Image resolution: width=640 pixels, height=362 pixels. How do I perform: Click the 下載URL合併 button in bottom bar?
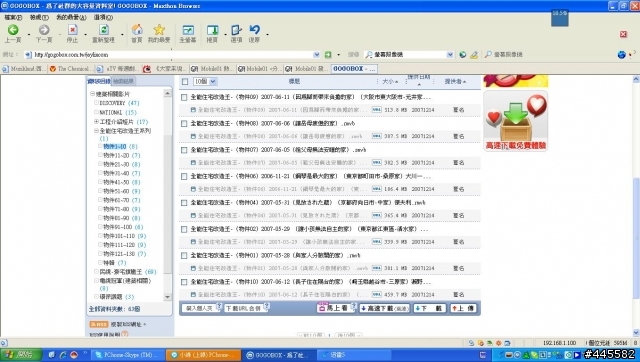pos(243,309)
